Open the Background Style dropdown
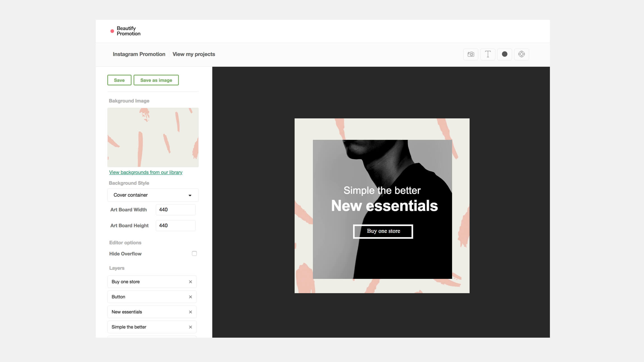This screenshot has height=362, width=644. (x=153, y=195)
